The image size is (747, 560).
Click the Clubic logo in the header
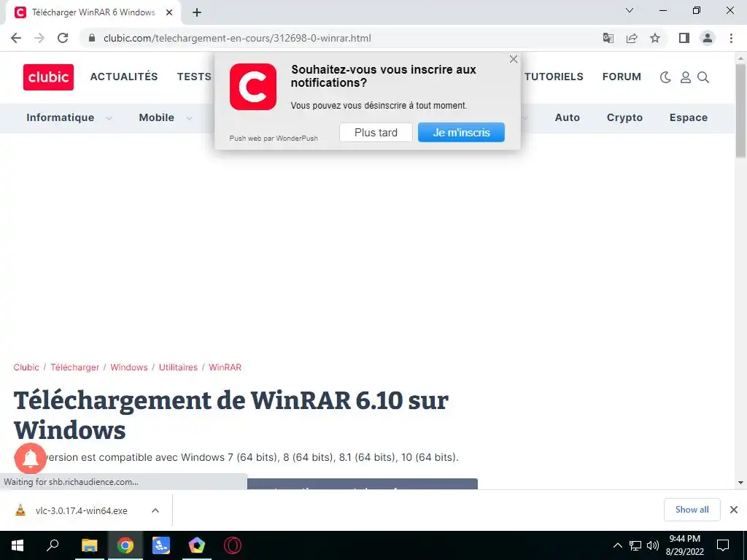[48, 77]
